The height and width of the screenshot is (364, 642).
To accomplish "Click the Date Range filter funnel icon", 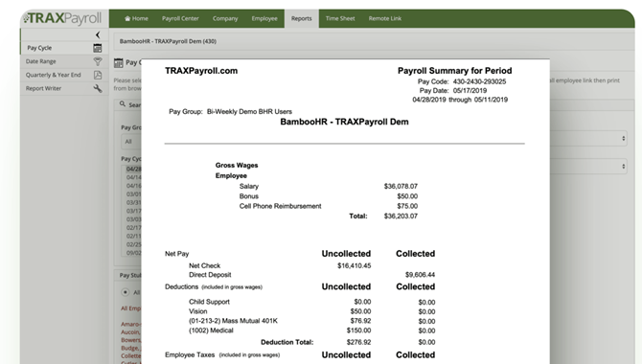I will coord(98,61).
